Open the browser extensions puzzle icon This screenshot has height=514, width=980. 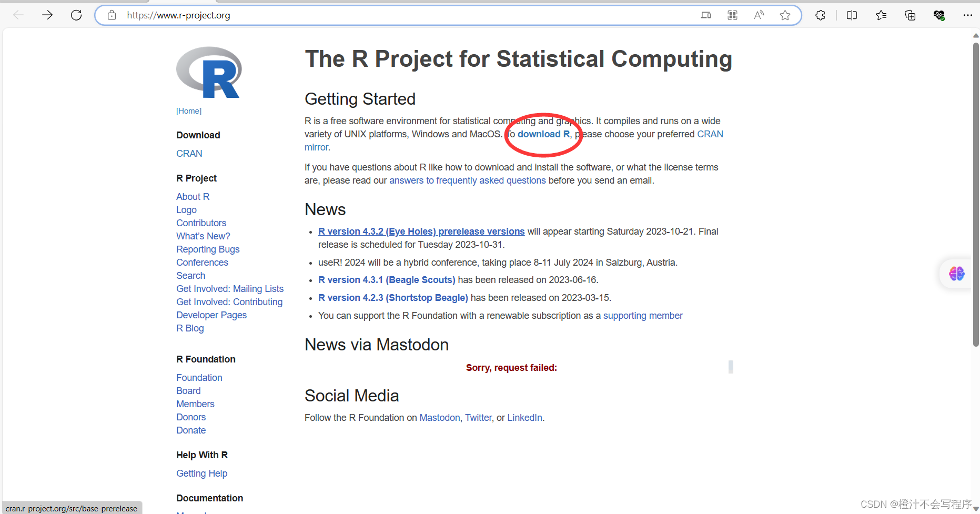point(820,15)
